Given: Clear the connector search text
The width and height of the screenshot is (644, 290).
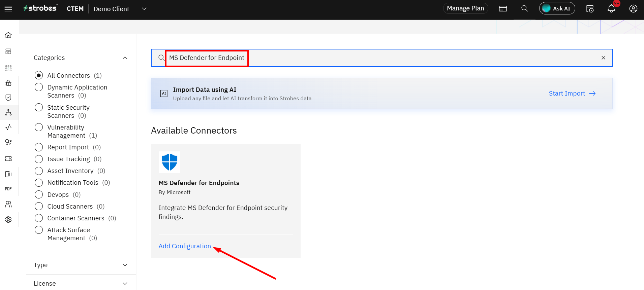Looking at the screenshot, I should coord(603,58).
